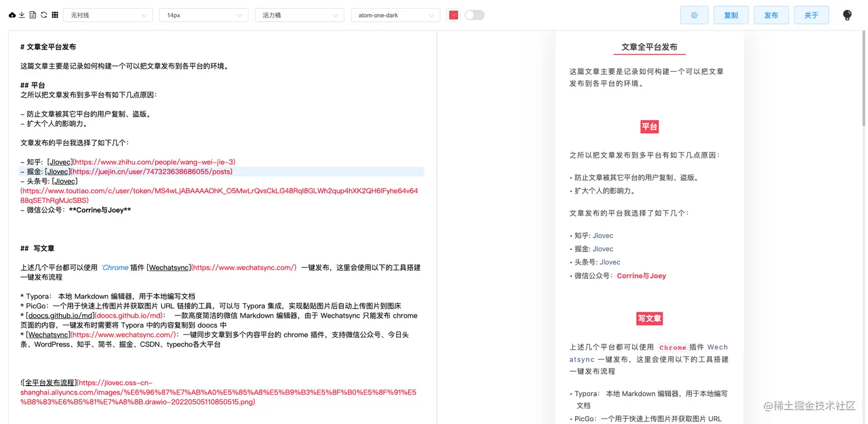Click the '**Corrine与Joey**' text in editor
This screenshot has width=868, height=424.
tap(100, 210)
